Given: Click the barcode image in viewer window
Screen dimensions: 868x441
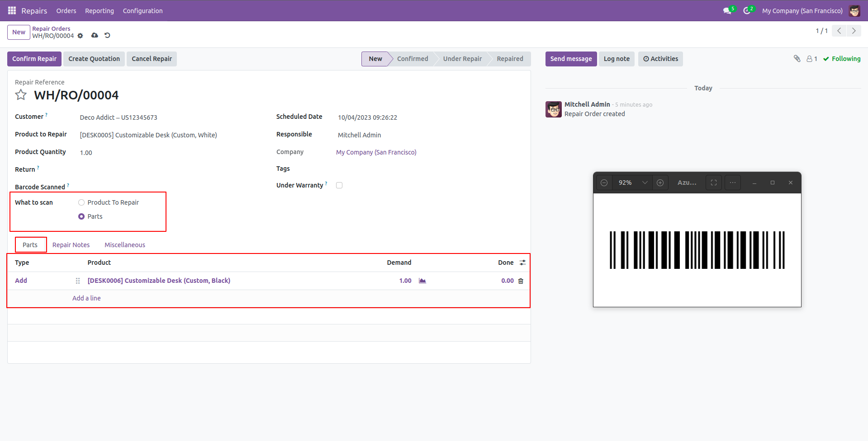Looking at the screenshot, I should click(x=697, y=250).
